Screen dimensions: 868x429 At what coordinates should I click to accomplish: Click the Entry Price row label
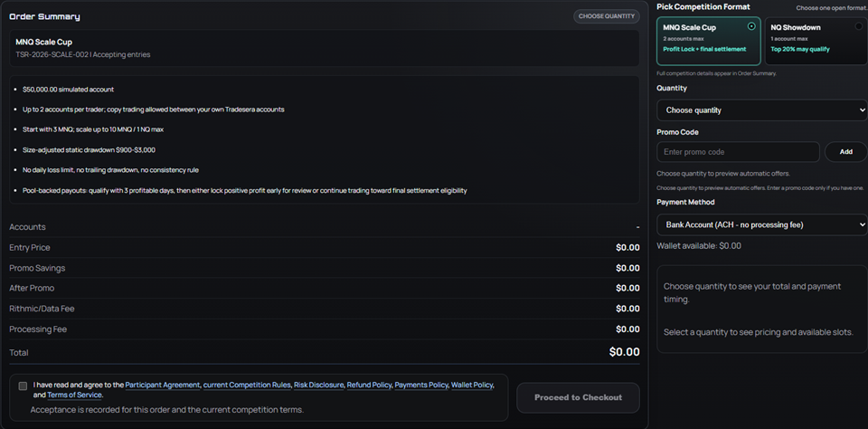30,248
